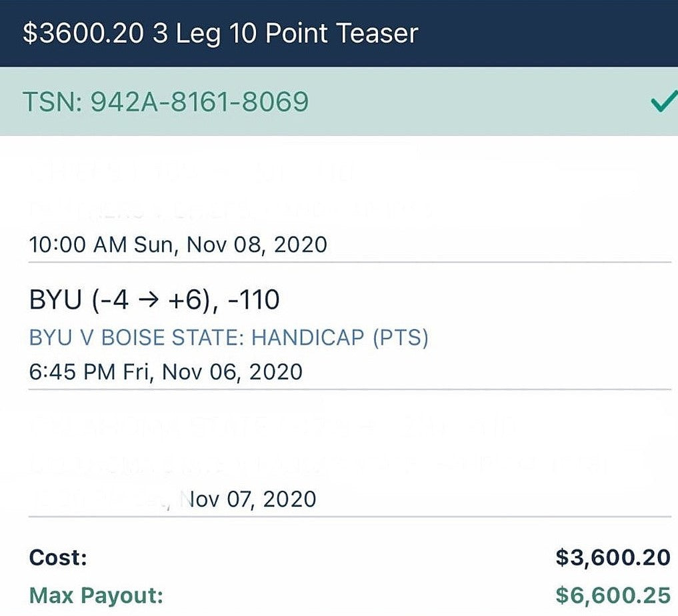The height and width of the screenshot is (616, 678).
Task: Click the 6:45 PM Fri, Nov 06 time
Action: [165, 372]
